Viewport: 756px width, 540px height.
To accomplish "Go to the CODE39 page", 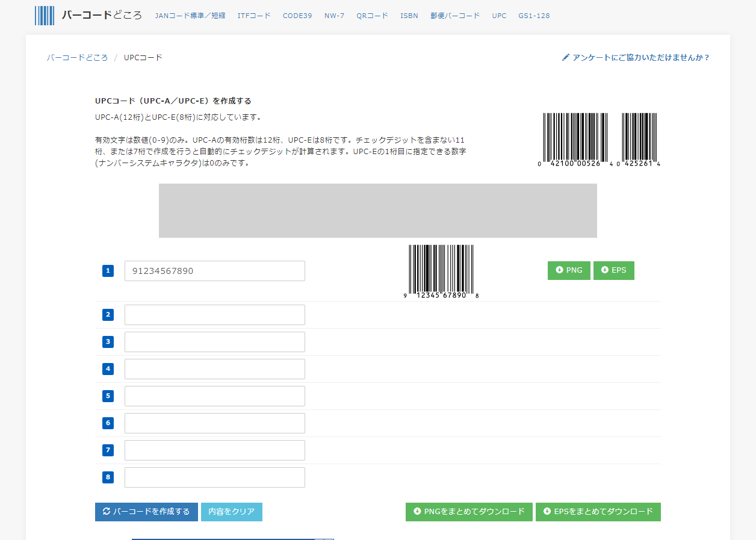I will [297, 16].
